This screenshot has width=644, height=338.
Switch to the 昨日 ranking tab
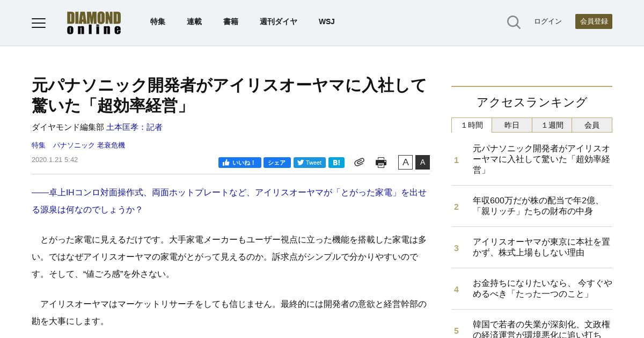(512, 125)
